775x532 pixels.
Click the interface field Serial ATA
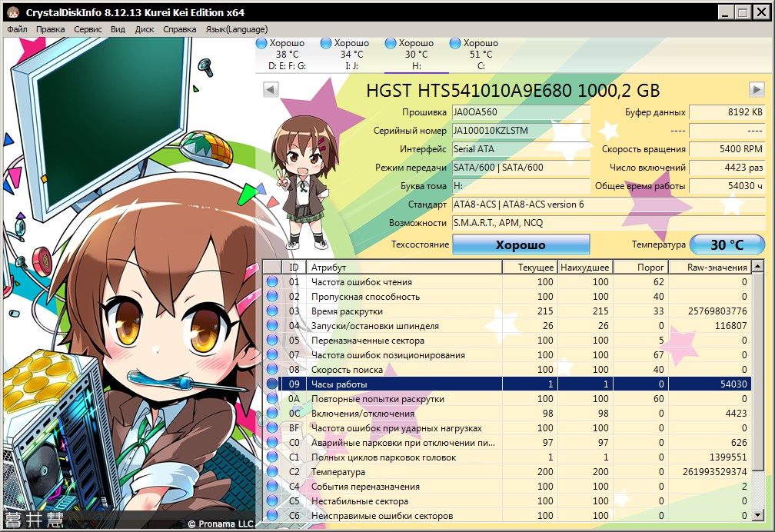tap(521, 149)
